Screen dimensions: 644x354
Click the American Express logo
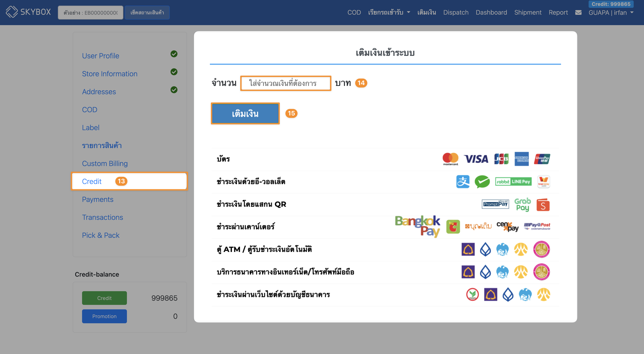[522, 159]
